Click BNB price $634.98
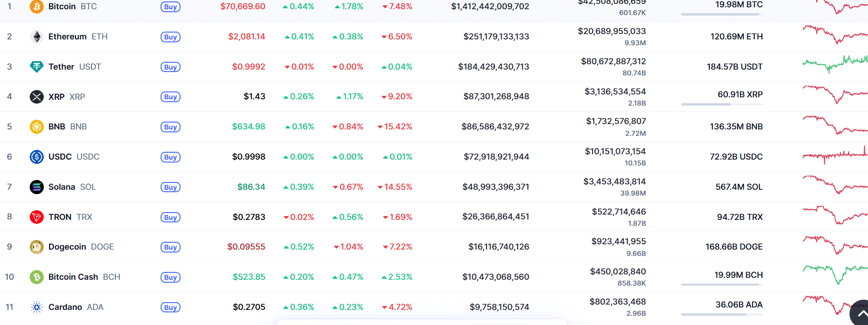The width and height of the screenshot is (868, 325). 249,126
